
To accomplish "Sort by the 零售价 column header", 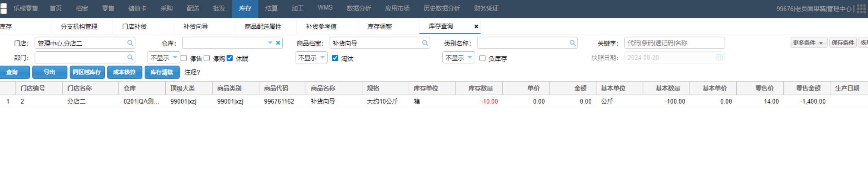I will [760, 88].
